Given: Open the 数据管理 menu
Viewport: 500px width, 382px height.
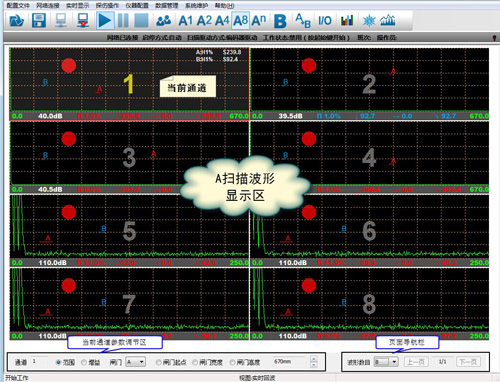Looking at the screenshot, I should tap(167, 5).
